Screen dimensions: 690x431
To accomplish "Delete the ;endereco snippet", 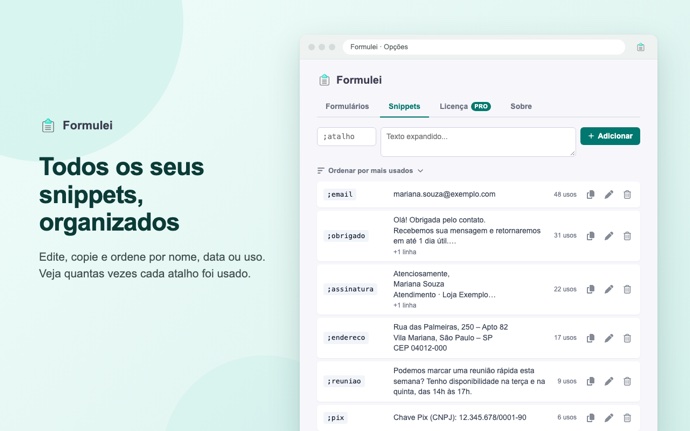I will [628, 338].
